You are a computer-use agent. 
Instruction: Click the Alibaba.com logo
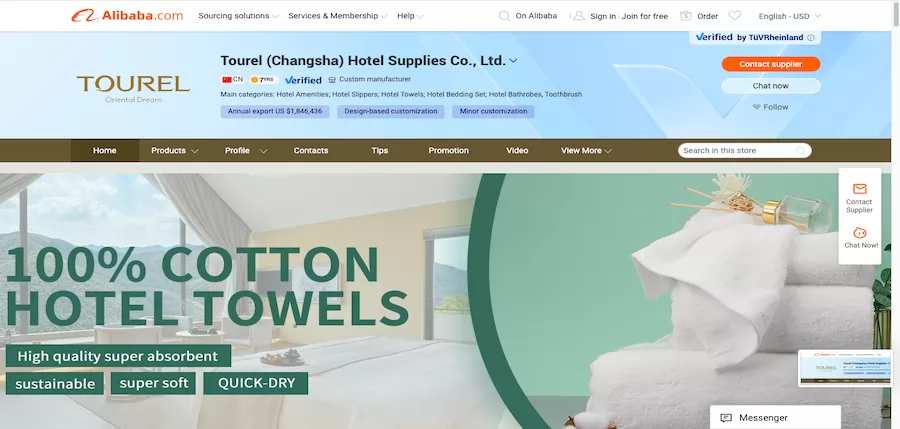pyautogui.click(x=127, y=16)
